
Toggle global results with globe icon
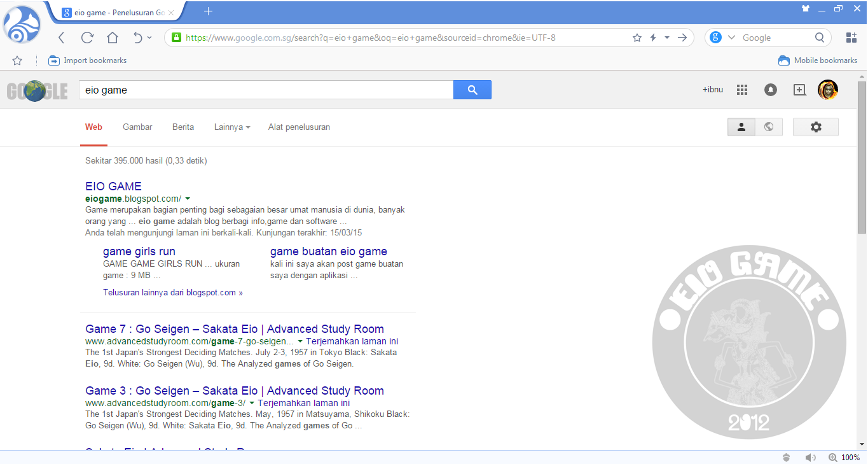coord(769,127)
